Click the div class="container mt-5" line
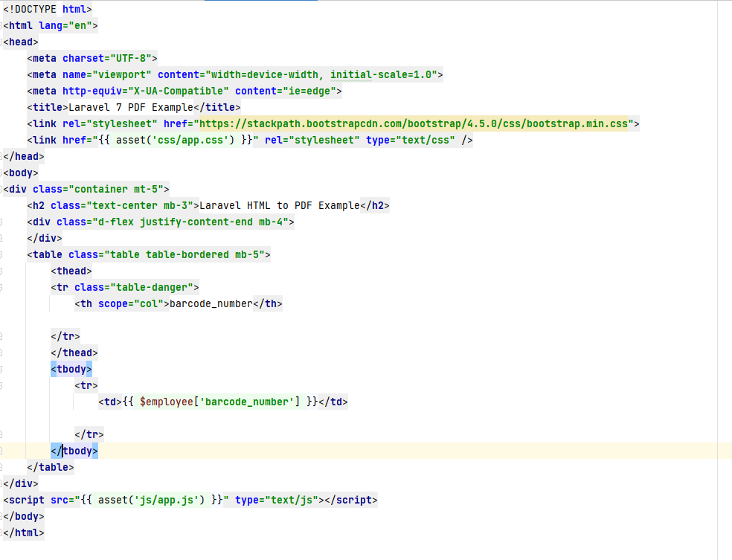Viewport: 732px width, 560px height. [86, 189]
